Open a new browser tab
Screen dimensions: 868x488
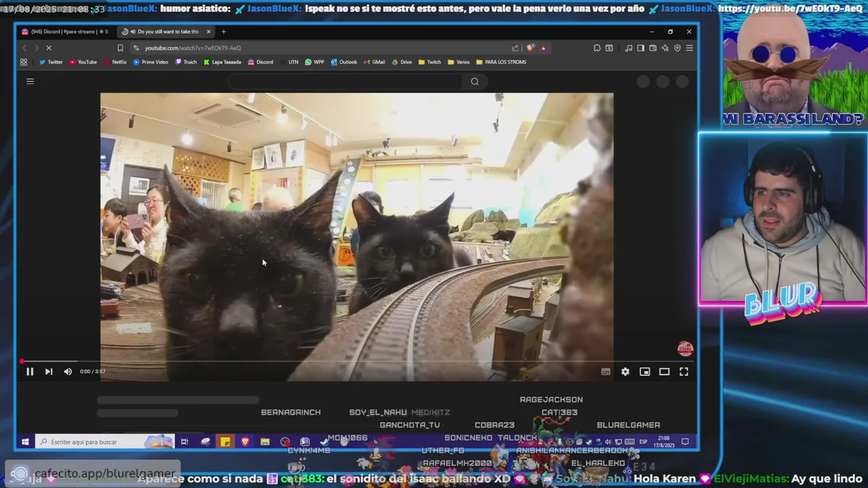point(223,32)
